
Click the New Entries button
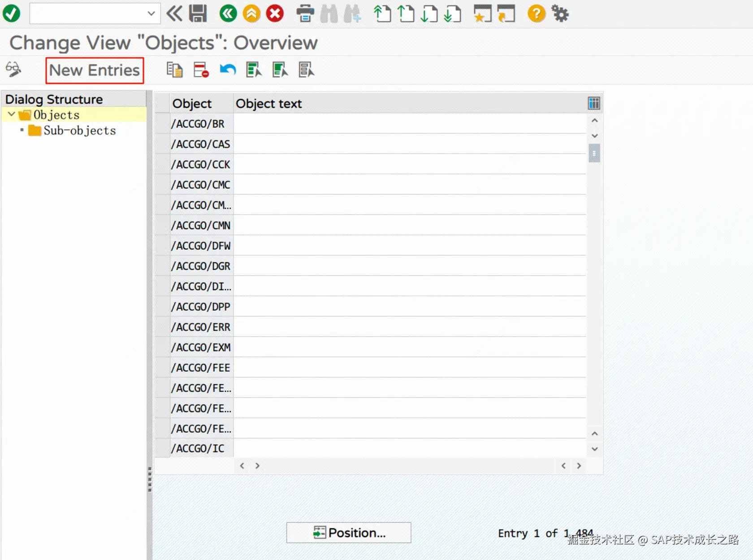(x=95, y=70)
